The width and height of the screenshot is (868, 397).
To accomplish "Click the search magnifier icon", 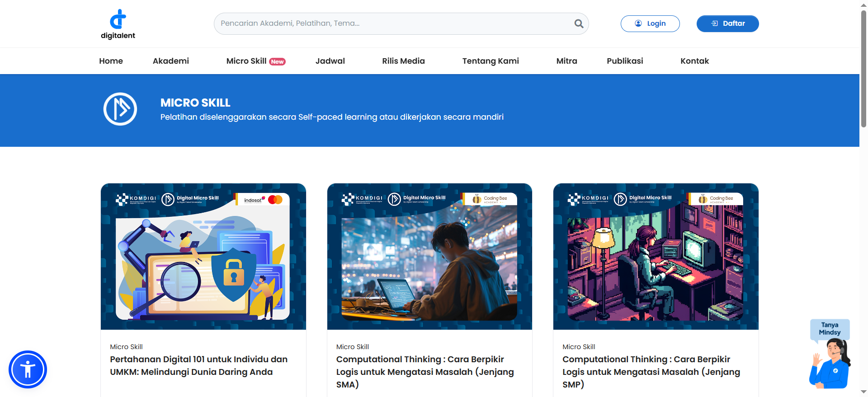I will (x=579, y=23).
